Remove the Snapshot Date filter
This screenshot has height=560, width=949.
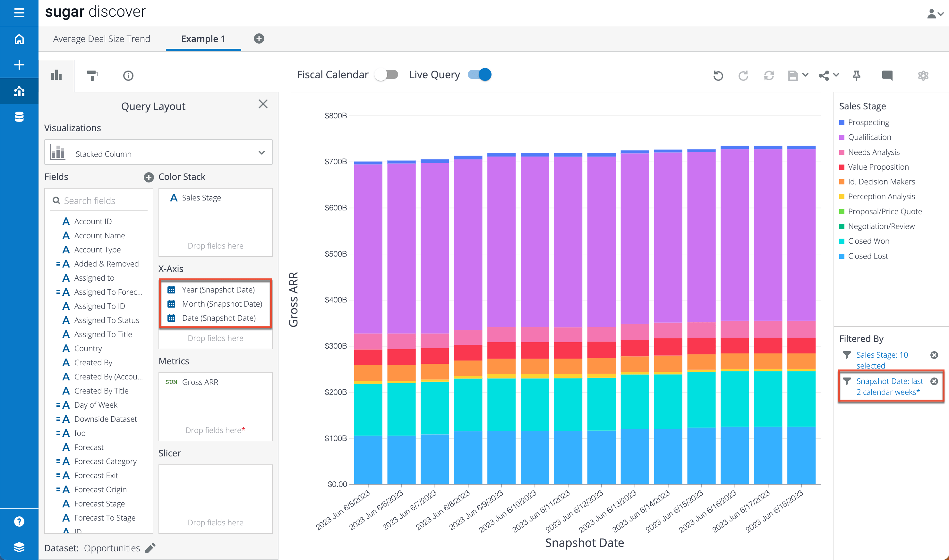934,381
